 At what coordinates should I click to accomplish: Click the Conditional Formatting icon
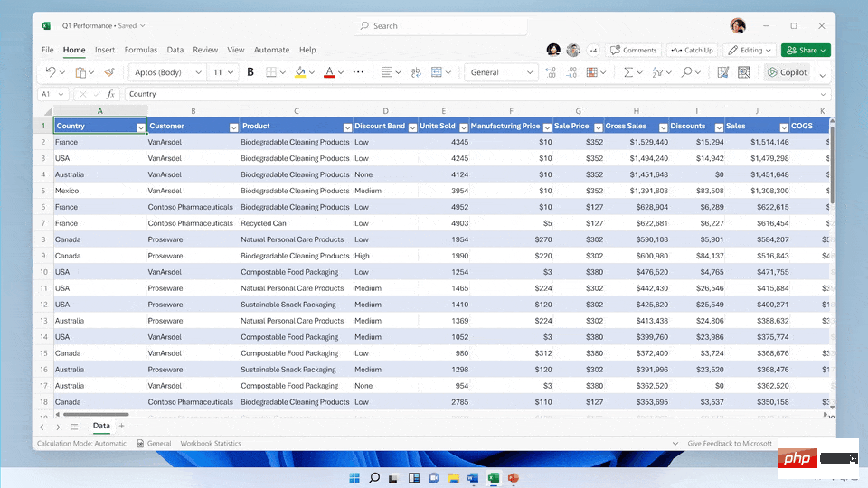pos(591,72)
